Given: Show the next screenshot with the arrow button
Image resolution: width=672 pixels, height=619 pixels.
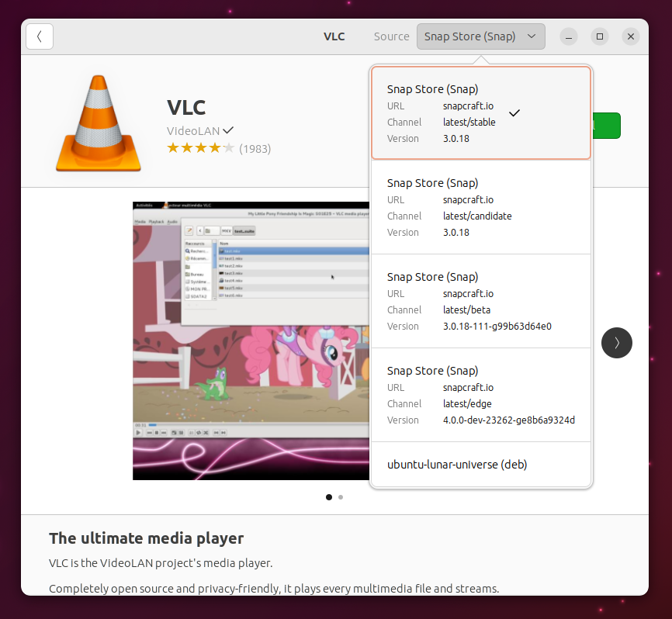Looking at the screenshot, I should point(617,343).
